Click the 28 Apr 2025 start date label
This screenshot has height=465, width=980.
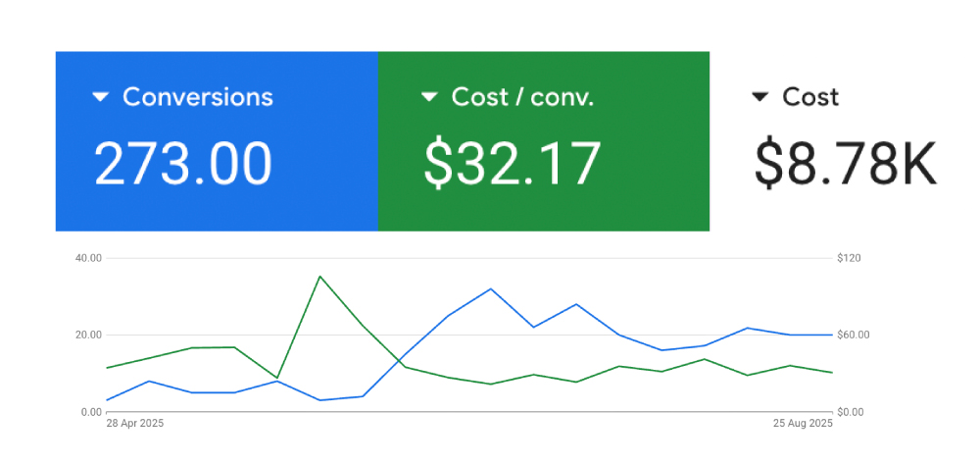(135, 424)
